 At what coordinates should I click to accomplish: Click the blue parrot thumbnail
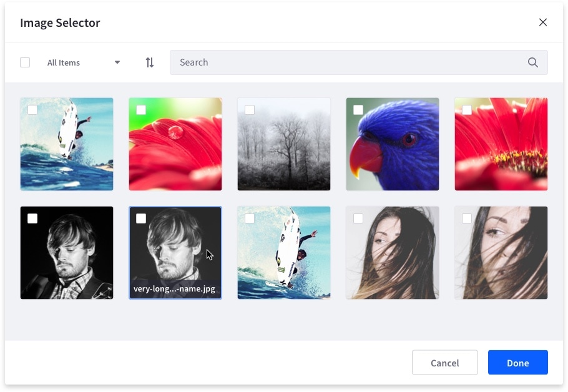click(392, 144)
